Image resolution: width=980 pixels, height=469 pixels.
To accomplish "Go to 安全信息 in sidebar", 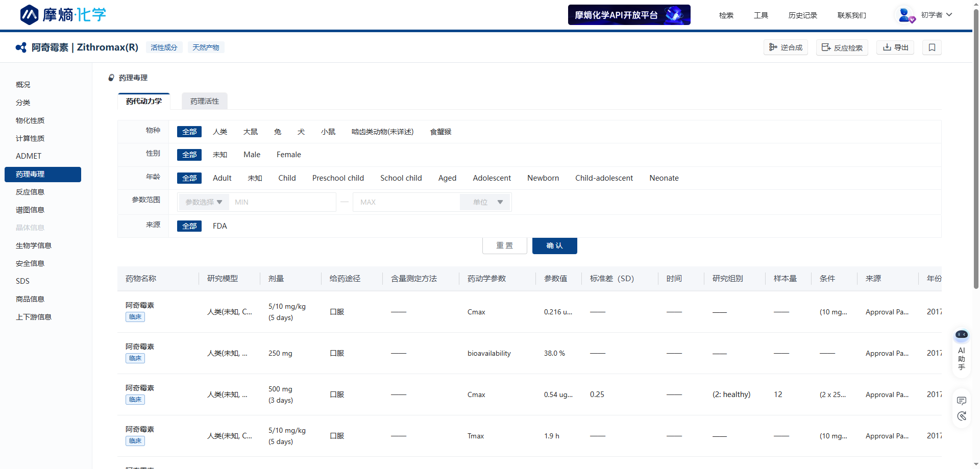I will coord(30,263).
